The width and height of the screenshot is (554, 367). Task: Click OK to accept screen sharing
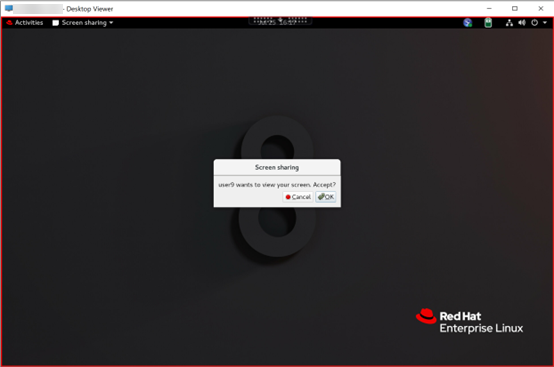[325, 197]
